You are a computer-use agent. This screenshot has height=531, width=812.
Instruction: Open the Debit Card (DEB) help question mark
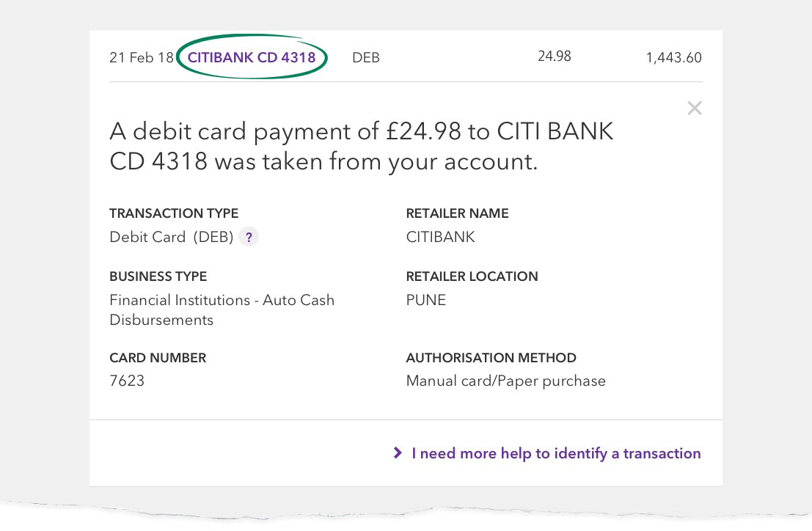tap(249, 237)
